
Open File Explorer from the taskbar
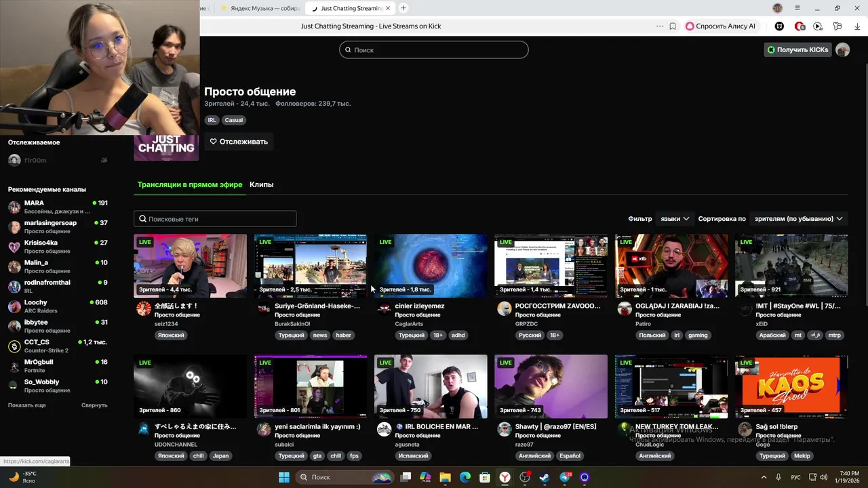coord(445,477)
